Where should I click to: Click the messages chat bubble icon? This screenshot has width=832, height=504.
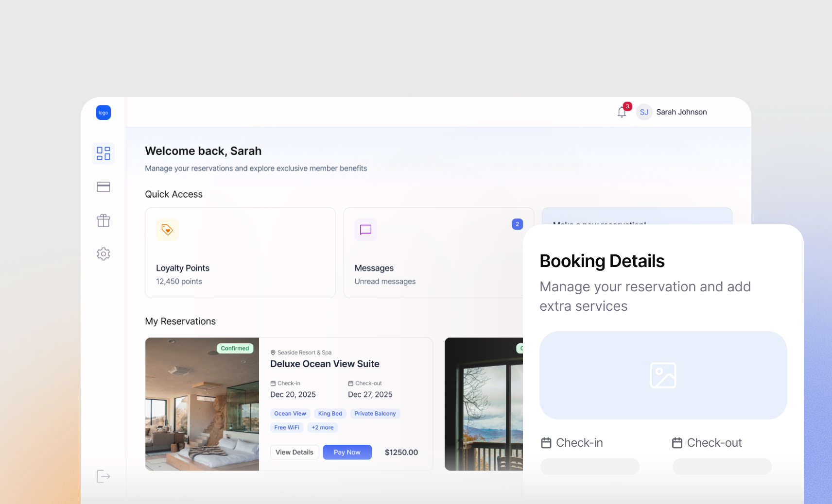click(x=365, y=230)
